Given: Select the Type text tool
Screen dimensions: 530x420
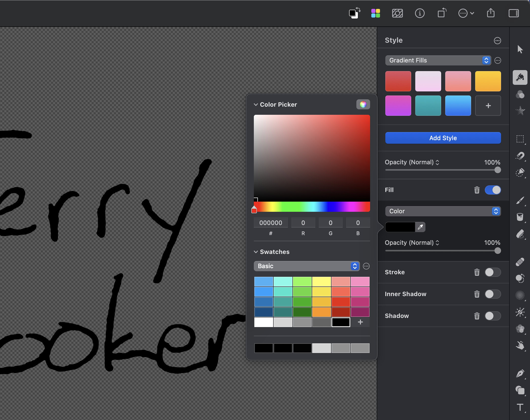Looking at the screenshot, I should [x=520, y=407].
